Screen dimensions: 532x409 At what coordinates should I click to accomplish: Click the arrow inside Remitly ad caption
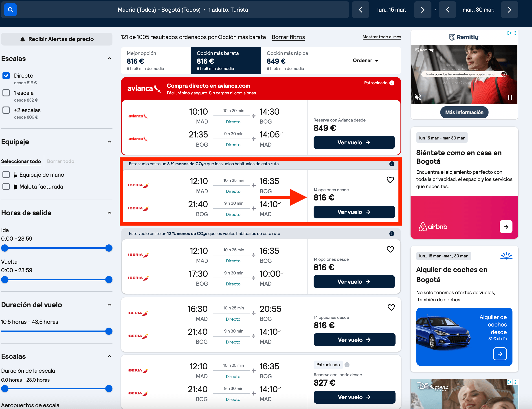(504, 74)
